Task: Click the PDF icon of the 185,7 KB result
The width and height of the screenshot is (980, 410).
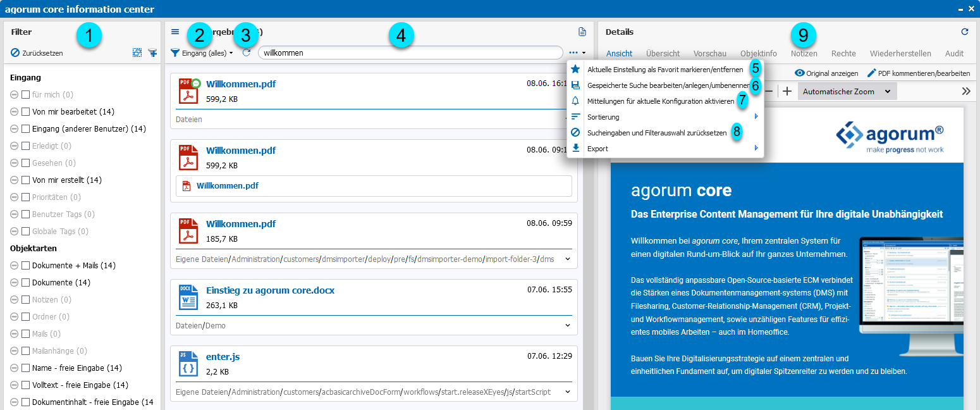Action: point(188,231)
